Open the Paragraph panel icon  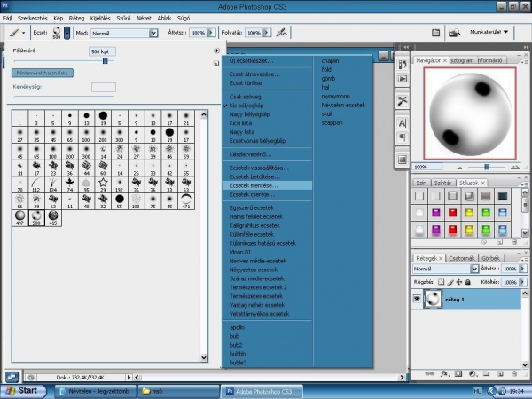coord(403,137)
